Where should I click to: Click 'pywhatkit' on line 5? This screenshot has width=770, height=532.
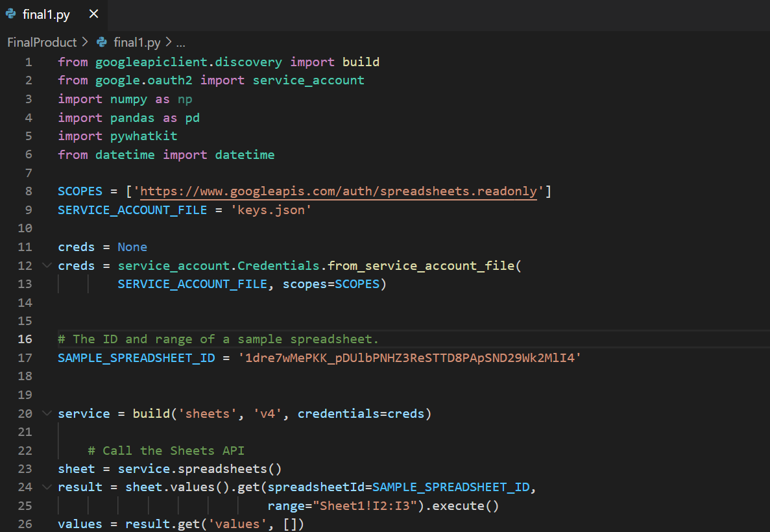[143, 136]
